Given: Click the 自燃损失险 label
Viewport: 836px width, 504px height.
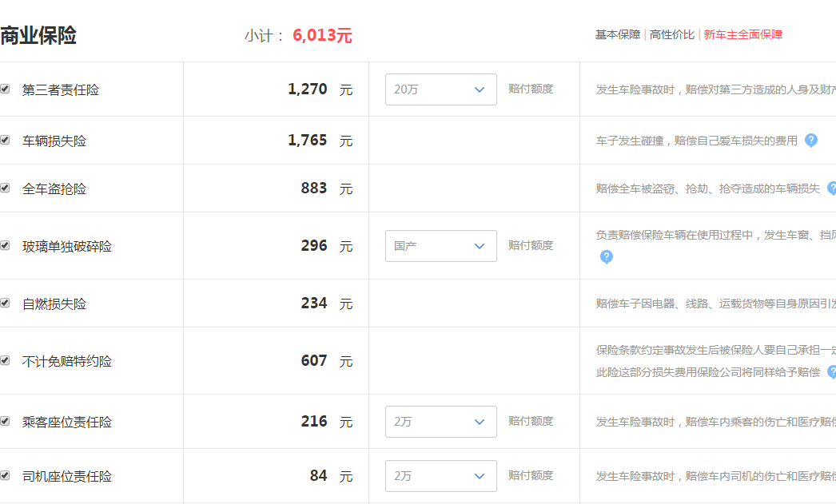Looking at the screenshot, I should pyautogui.click(x=54, y=304).
